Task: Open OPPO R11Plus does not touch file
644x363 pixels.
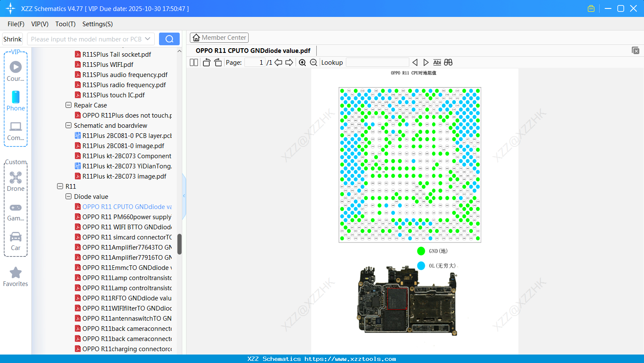Action: 127,115
